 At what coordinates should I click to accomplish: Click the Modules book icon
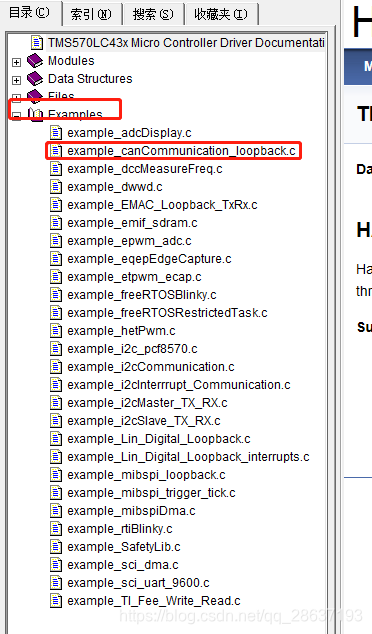tap(35, 61)
